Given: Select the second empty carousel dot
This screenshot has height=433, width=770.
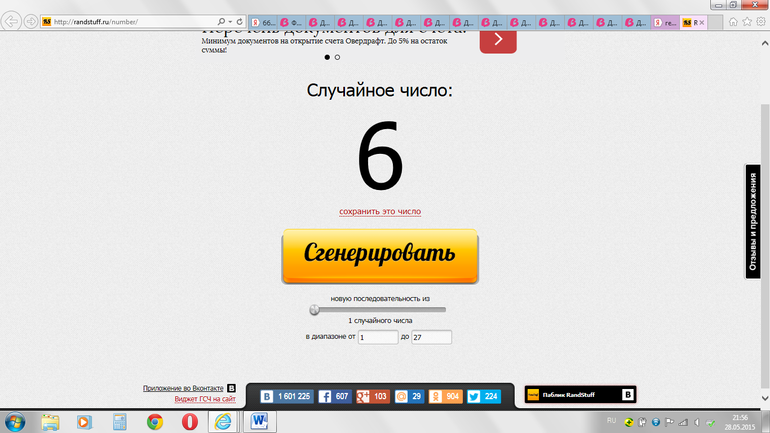Looking at the screenshot, I should pos(337,57).
